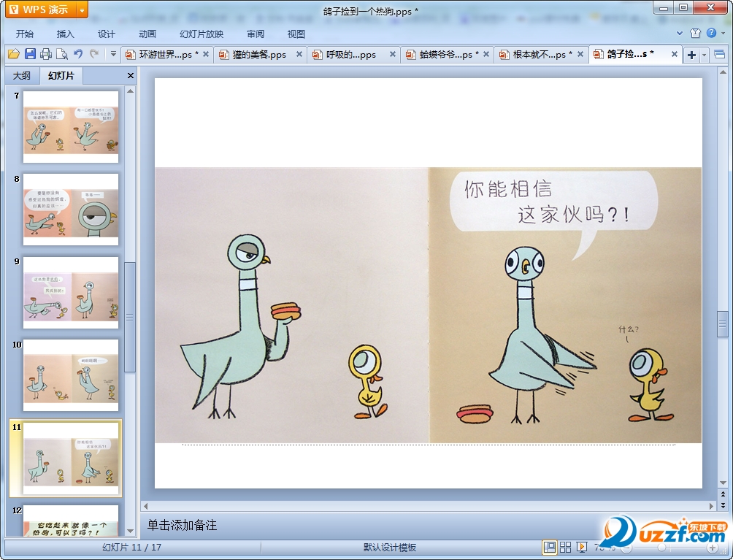Viewport: 733px width, 560px height.
Task: Start slideshow from the status bar icon
Action: [x=582, y=547]
